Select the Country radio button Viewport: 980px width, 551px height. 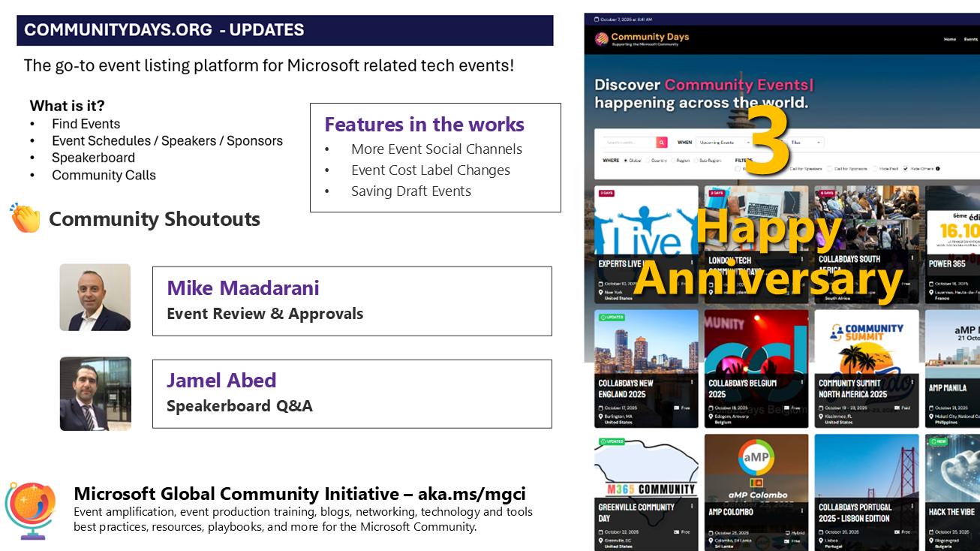pyautogui.click(x=648, y=160)
